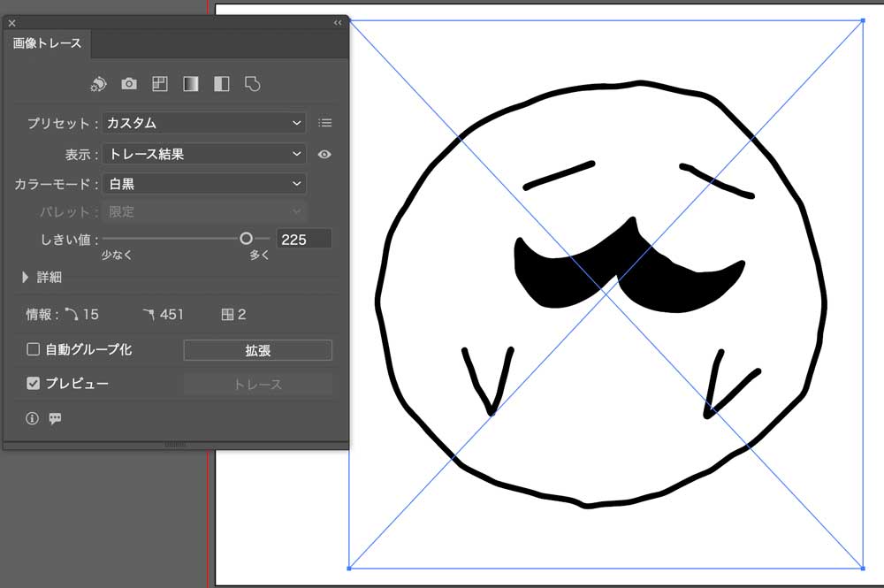The image size is (884, 588).
Task: Apply the Black and White preset icon
Action: pos(221,84)
